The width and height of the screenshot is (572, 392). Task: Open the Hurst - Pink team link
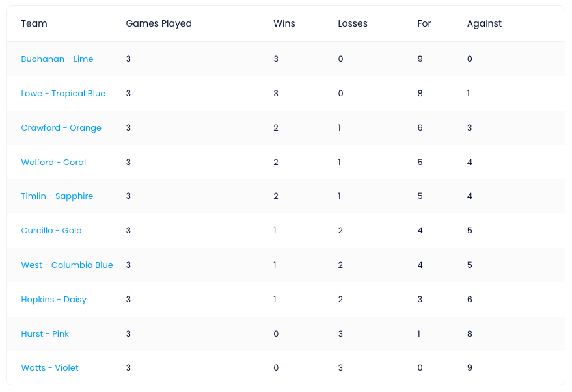pos(45,333)
